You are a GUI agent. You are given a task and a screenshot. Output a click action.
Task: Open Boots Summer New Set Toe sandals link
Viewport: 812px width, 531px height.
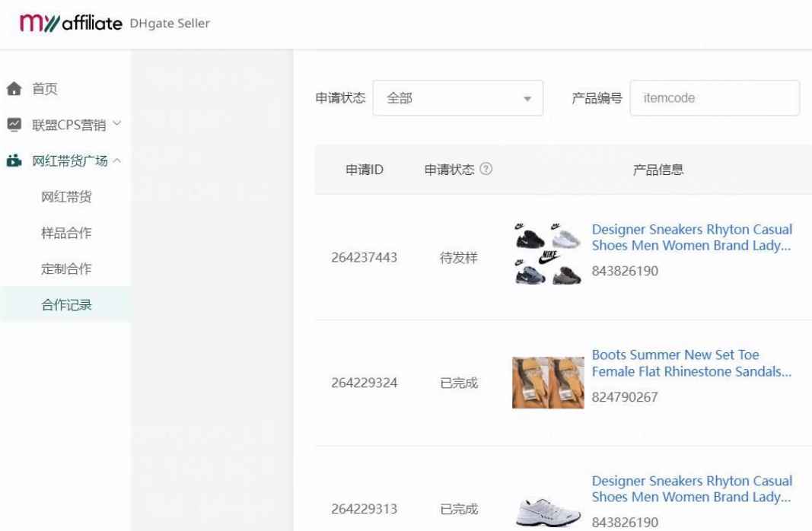click(691, 363)
